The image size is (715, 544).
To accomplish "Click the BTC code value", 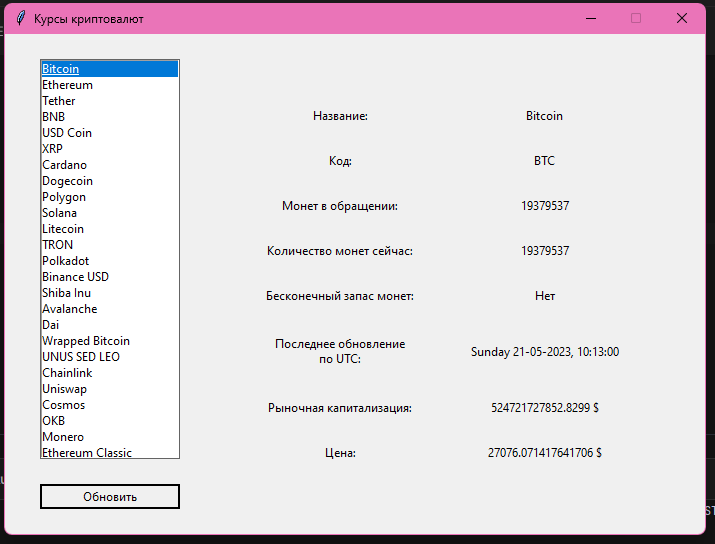I will (544, 161).
